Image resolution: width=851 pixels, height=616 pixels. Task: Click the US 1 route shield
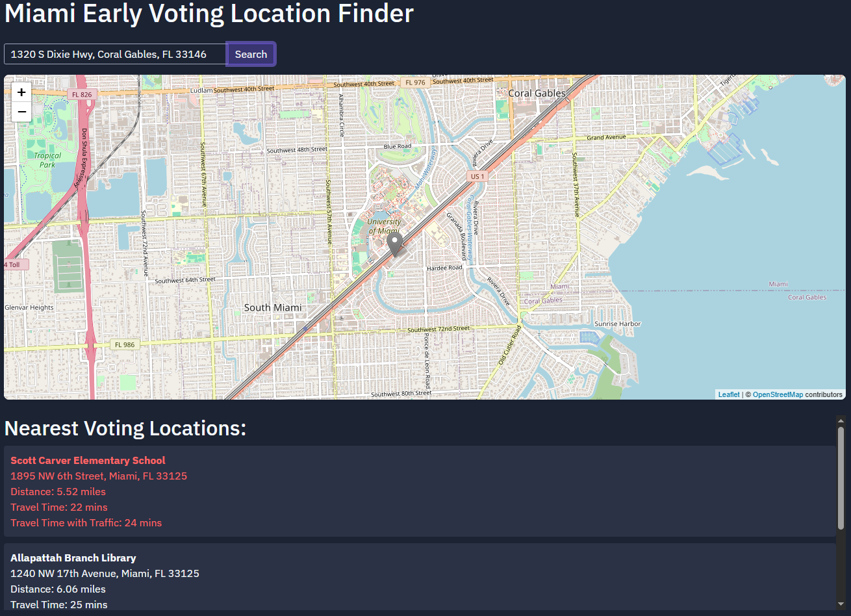pyautogui.click(x=477, y=177)
